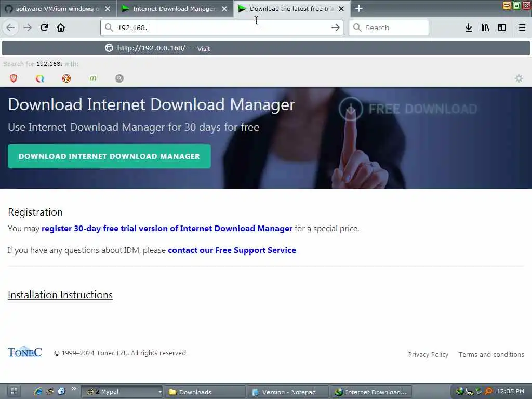Search with the Qwant engine icon
532x399 pixels.
point(40,78)
